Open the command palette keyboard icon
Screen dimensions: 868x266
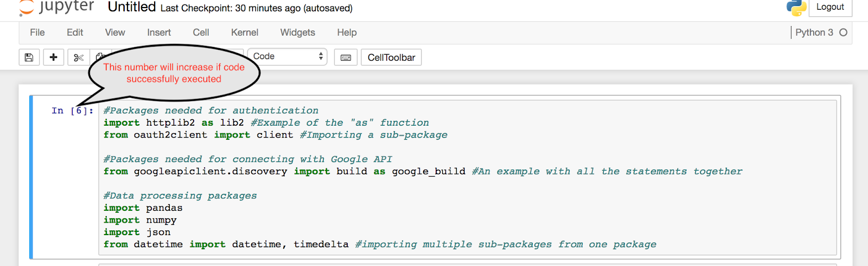point(346,57)
